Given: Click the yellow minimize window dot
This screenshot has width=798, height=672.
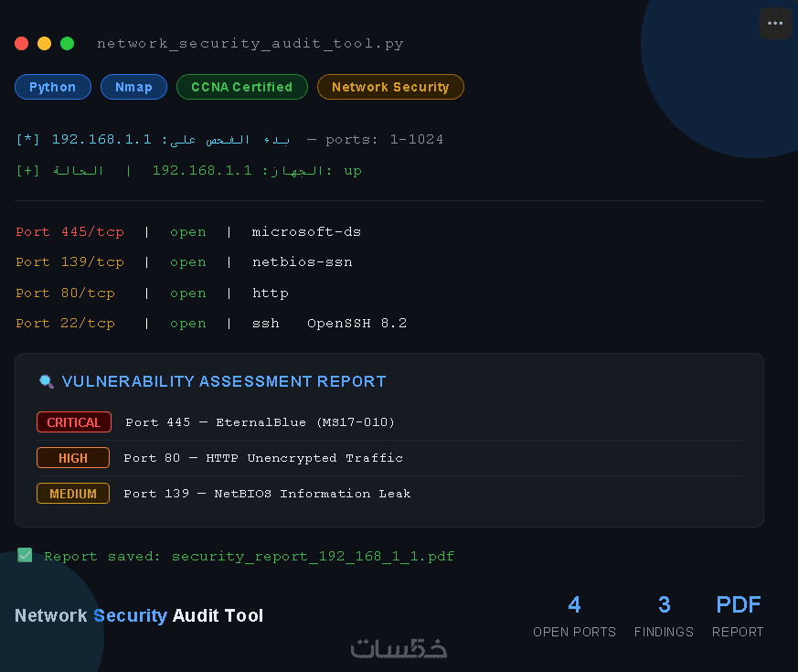Looking at the screenshot, I should [44, 44].
